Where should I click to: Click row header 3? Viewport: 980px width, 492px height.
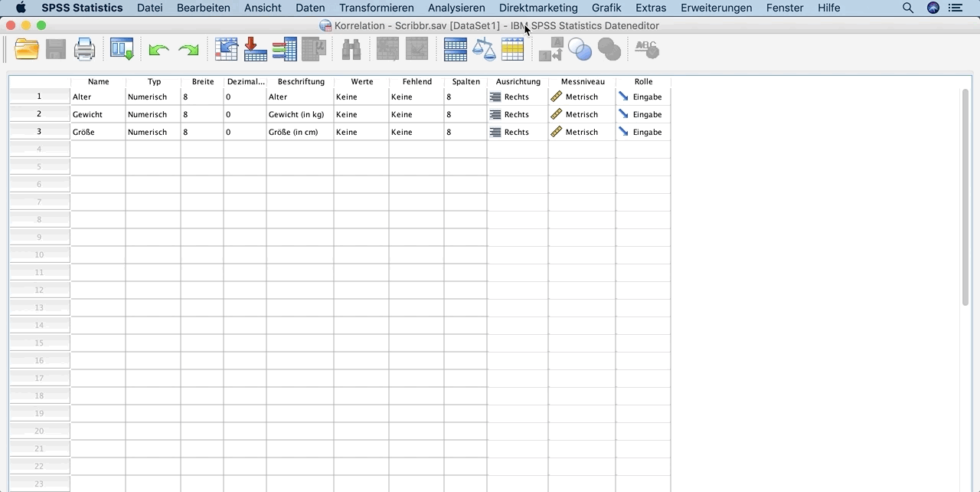[40, 133]
